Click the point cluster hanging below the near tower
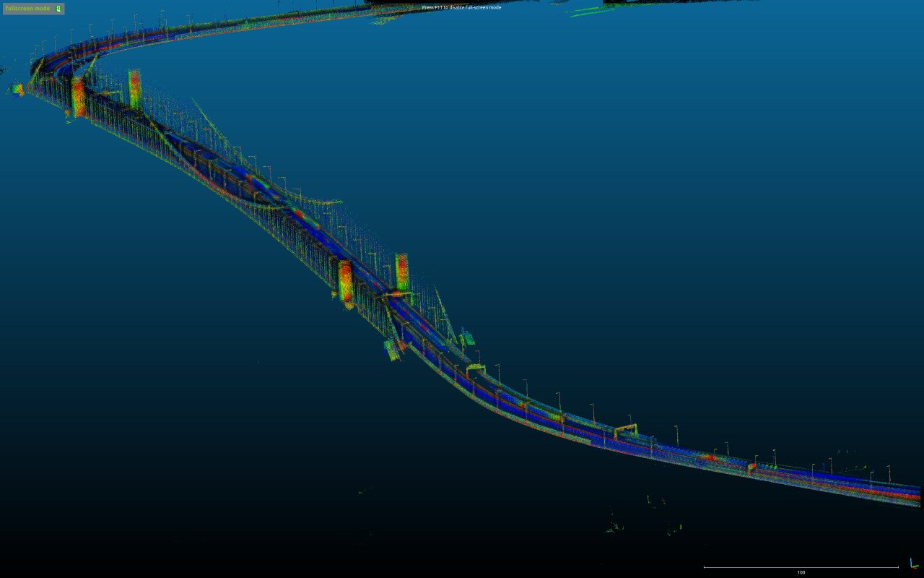Image resolution: width=924 pixels, height=578 pixels. tap(392, 350)
